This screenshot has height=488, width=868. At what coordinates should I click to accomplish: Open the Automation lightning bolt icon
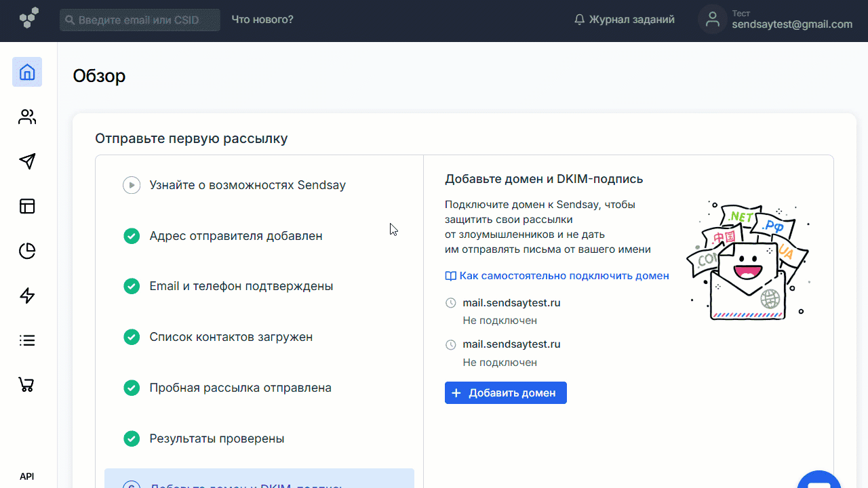[27, 296]
